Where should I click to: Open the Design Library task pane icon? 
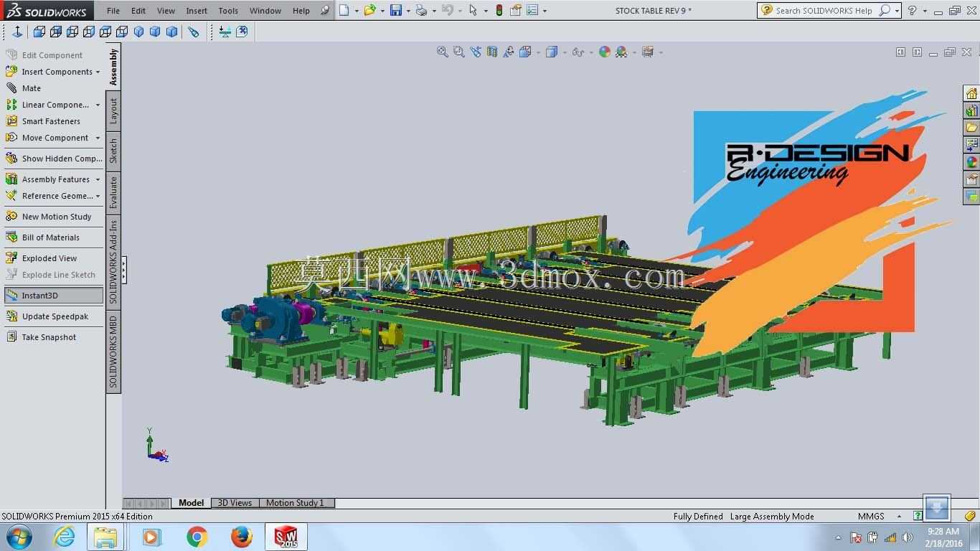(x=971, y=110)
